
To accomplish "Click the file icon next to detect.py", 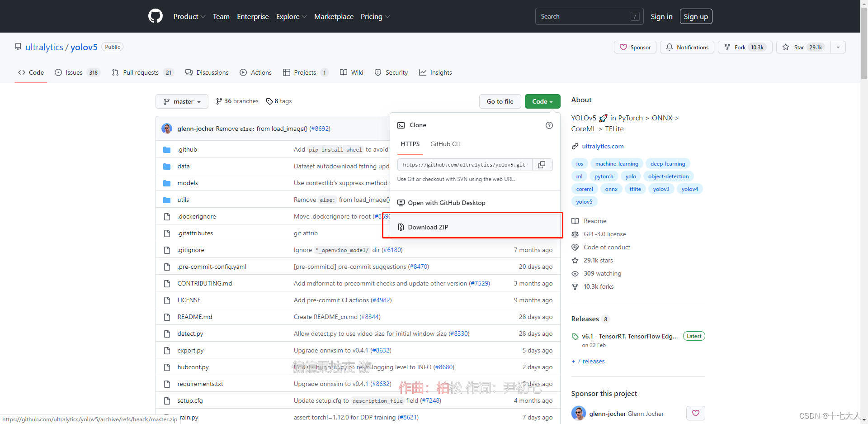I will point(167,334).
